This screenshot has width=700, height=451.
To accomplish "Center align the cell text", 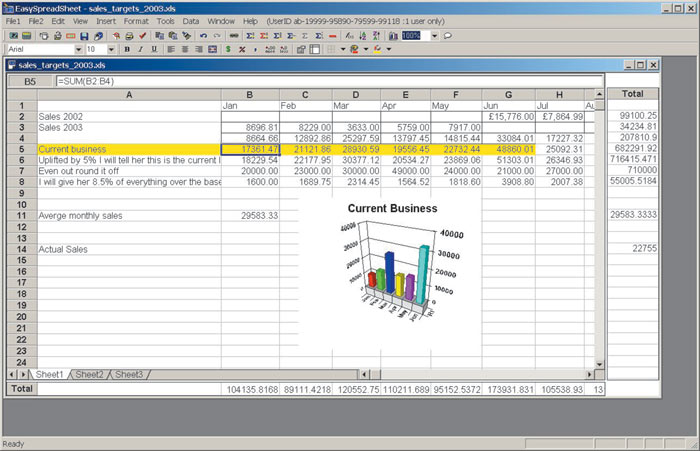I will point(185,49).
